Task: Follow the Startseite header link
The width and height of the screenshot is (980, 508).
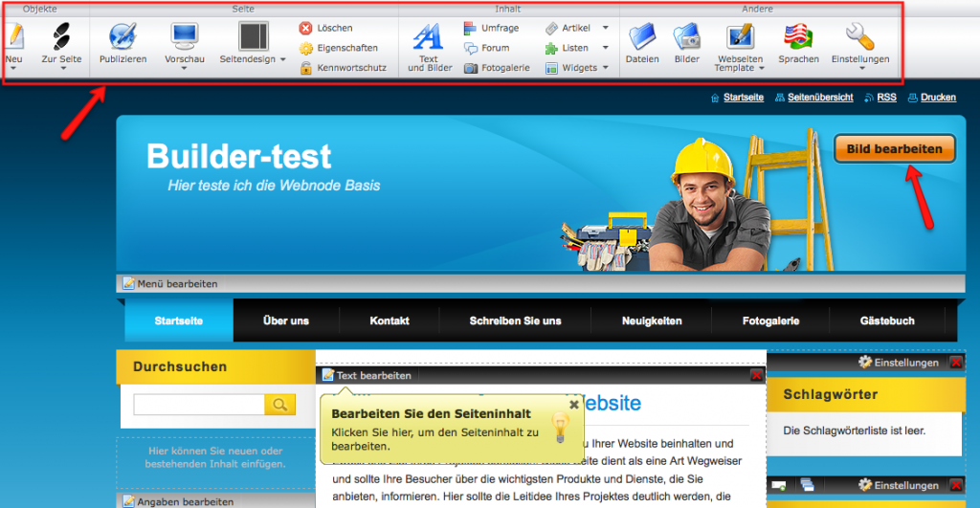Action: tap(743, 98)
